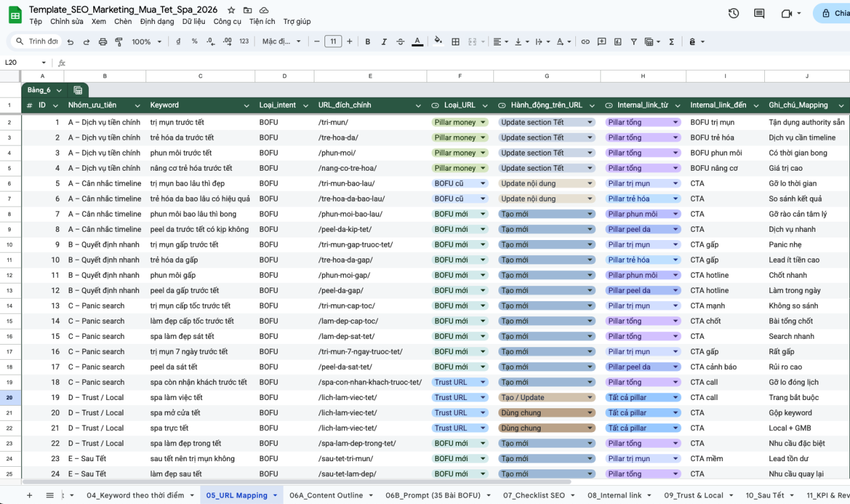The image size is (850, 504).
Task: Open the table view icon beside Bảng_6
Action: pyautogui.click(x=78, y=90)
